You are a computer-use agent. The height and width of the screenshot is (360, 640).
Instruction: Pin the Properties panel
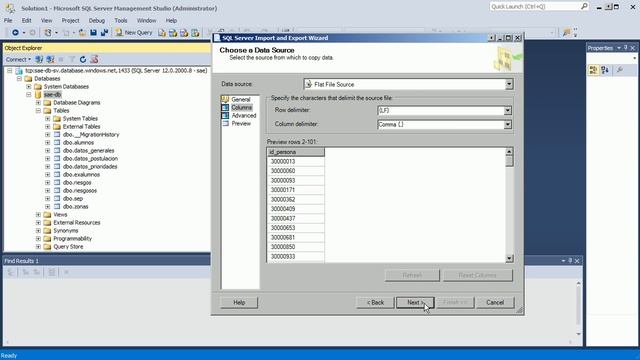[625, 48]
